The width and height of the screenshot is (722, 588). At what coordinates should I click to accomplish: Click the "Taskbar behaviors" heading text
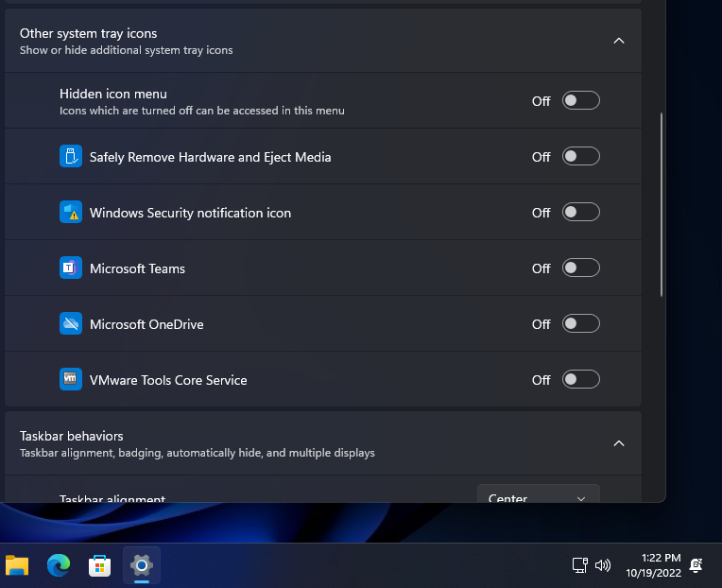pos(72,436)
